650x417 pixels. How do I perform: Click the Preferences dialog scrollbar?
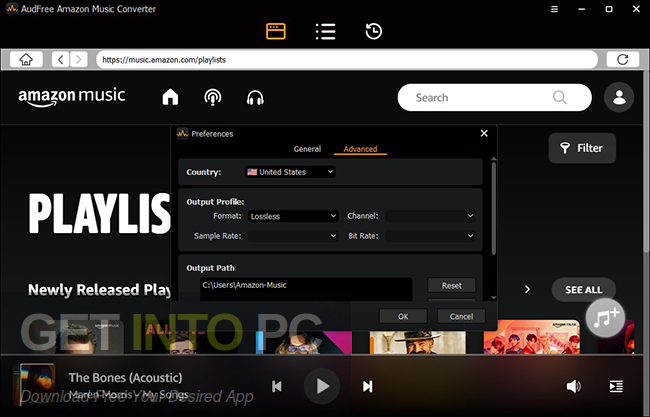(x=493, y=208)
